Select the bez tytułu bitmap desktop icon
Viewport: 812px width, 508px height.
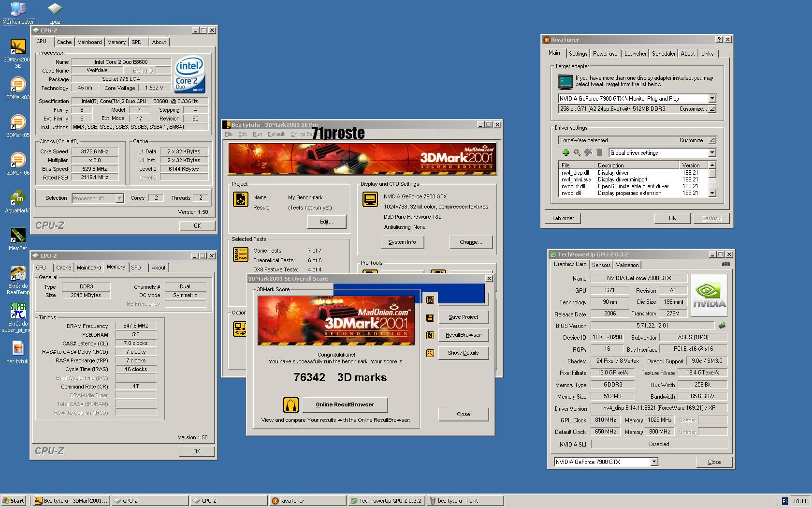coord(18,353)
